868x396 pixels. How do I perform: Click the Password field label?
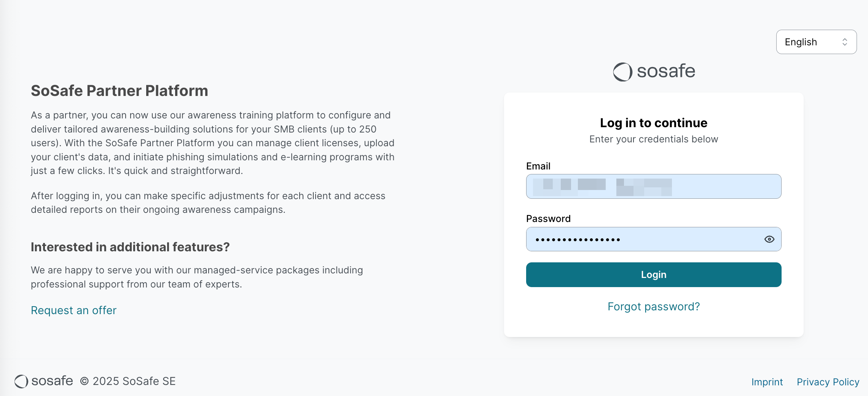(548, 219)
